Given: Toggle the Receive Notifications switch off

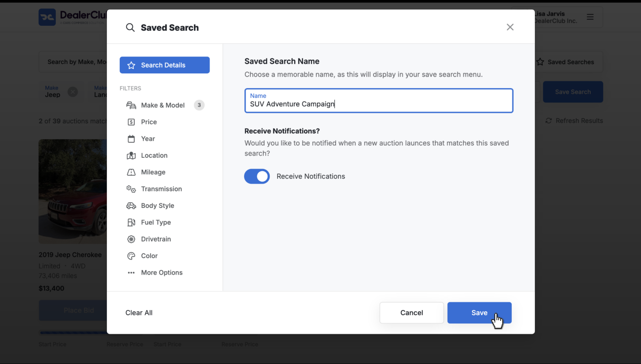Looking at the screenshot, I should click(x=257, y=176).
